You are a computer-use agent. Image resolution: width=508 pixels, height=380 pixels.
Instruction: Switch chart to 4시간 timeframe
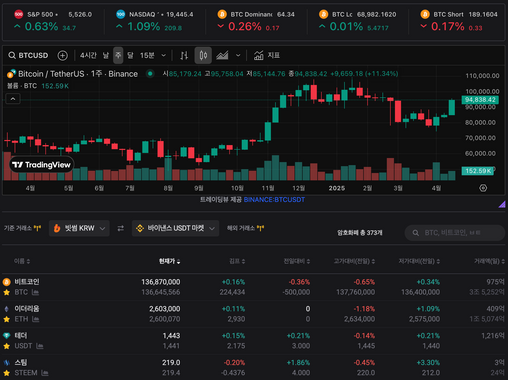(x=88, y=55)
